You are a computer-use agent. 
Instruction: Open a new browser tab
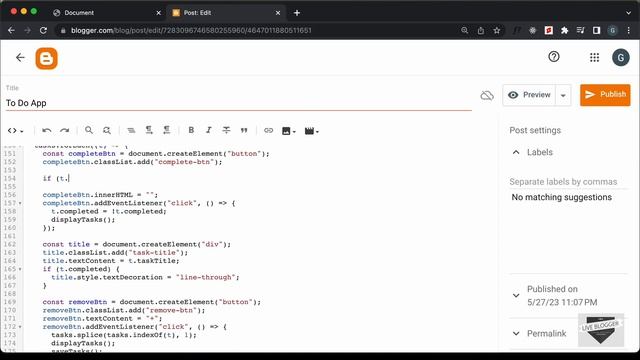click(x=297, y=13)
